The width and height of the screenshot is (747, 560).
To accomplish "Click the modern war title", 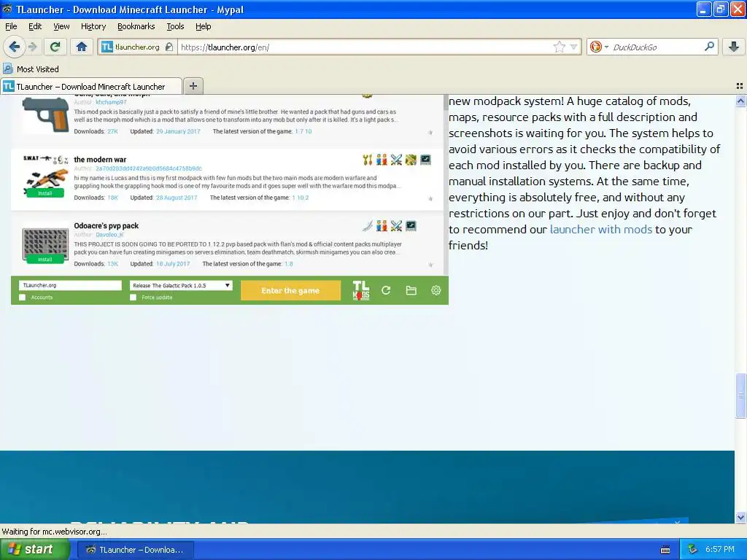I will point(100,160).
